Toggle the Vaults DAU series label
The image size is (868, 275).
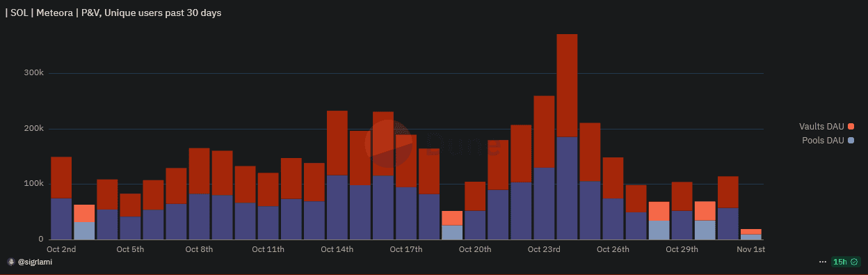coord(821,127)
